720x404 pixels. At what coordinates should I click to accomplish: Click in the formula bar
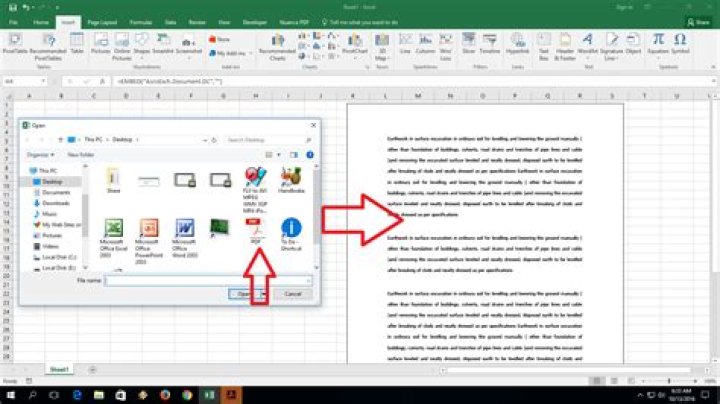tap(411, 81)
